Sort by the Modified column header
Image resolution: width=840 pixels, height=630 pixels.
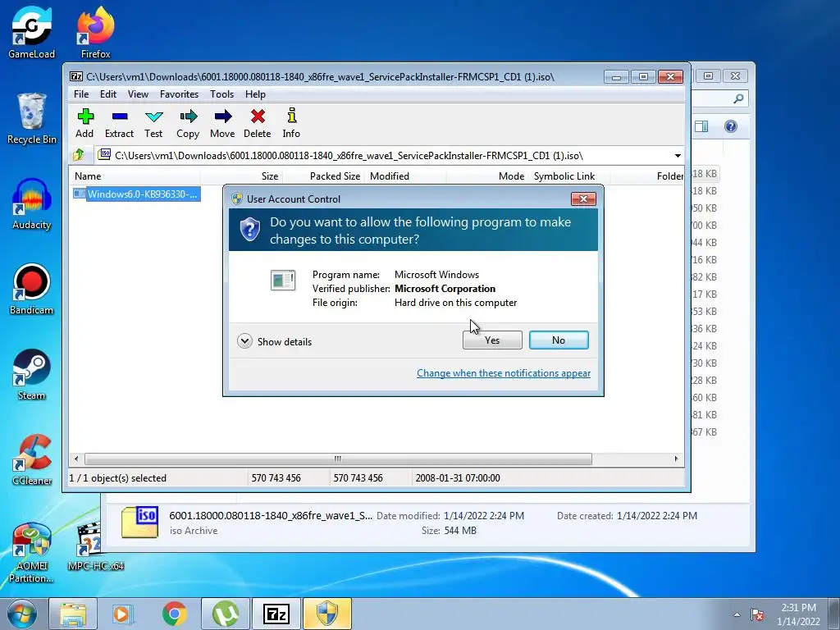[x=405, y=176]
